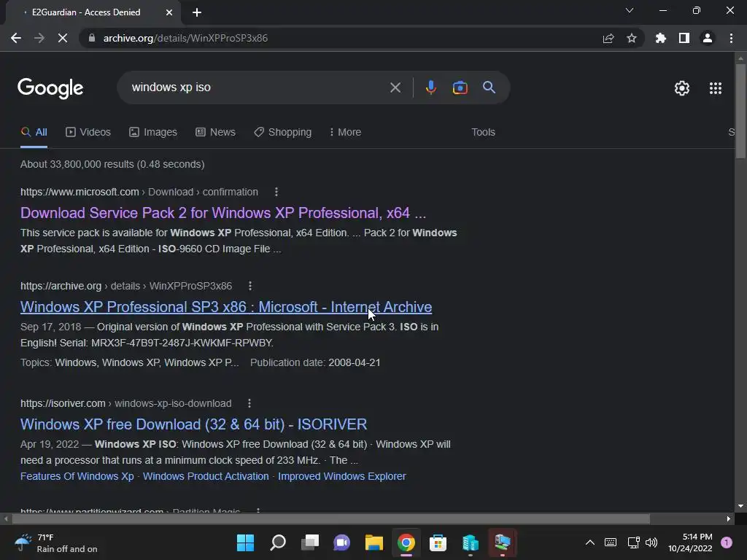Bookmark this page with the star icon
The width and height of the screenshot is (747, 560).
[x=632, y=38]
